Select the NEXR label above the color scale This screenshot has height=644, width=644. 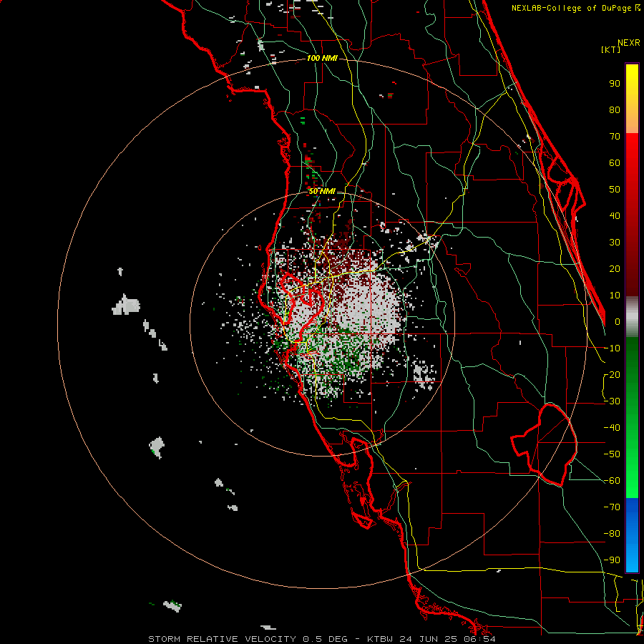click(x=629, y=43)
